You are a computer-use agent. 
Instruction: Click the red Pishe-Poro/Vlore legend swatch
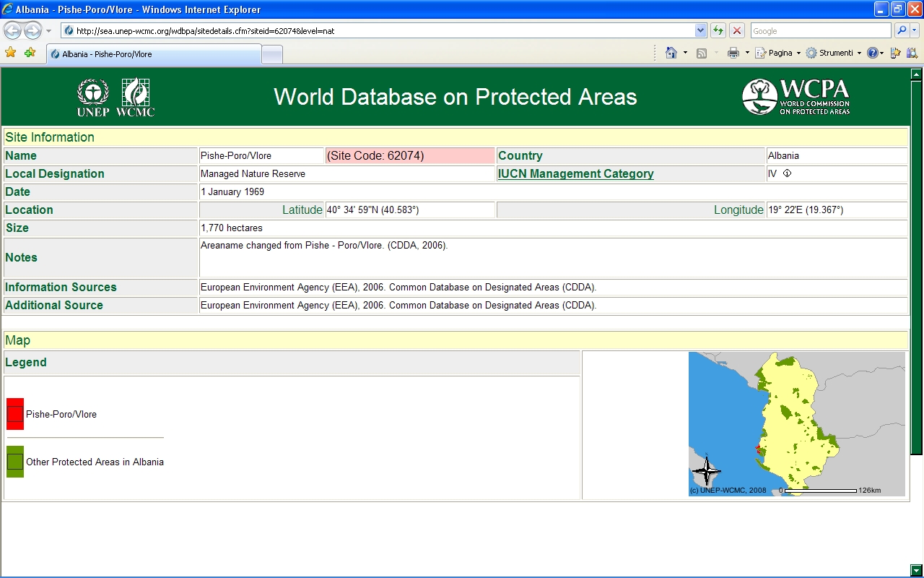pyautogui.click(x=15, y=414)
